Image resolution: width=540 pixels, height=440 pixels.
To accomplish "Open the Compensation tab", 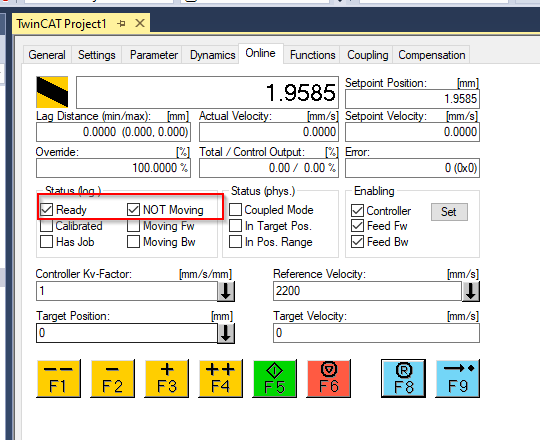I will [432, 55].
